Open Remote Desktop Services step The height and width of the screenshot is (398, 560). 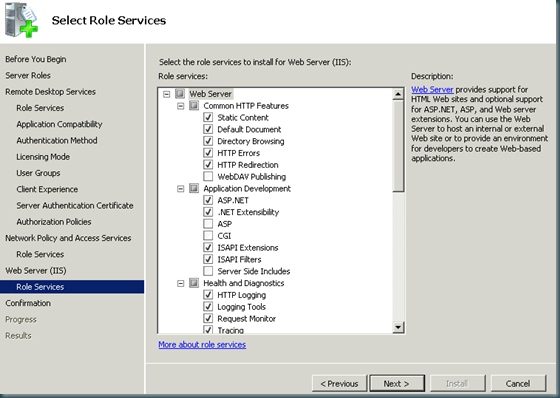tap(50, 92)
